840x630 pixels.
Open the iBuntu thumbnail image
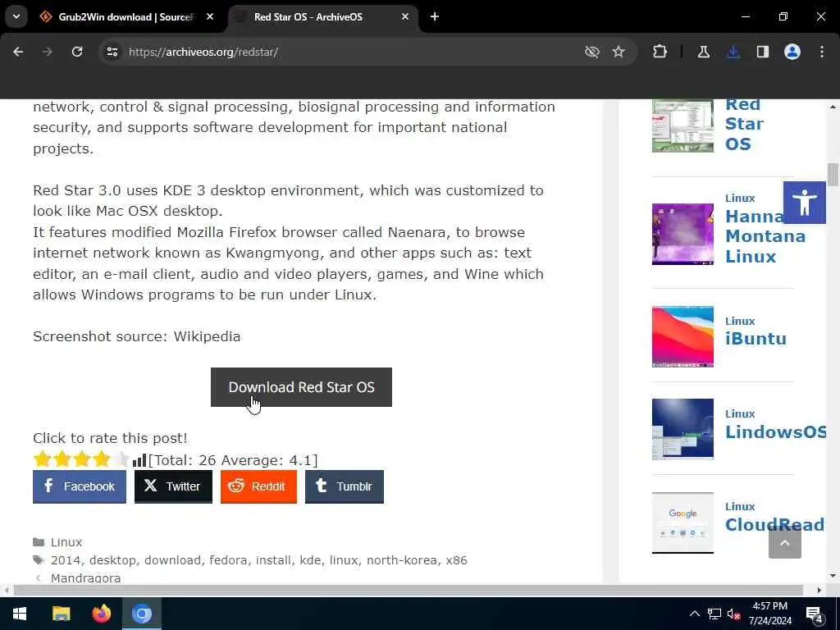[682, 336]
